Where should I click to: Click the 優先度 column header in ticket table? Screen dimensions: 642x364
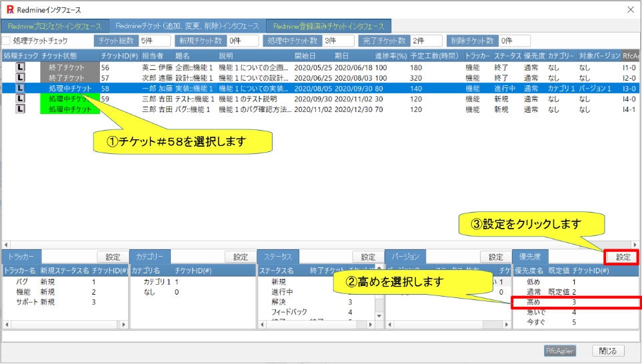[x=534, y=56]
